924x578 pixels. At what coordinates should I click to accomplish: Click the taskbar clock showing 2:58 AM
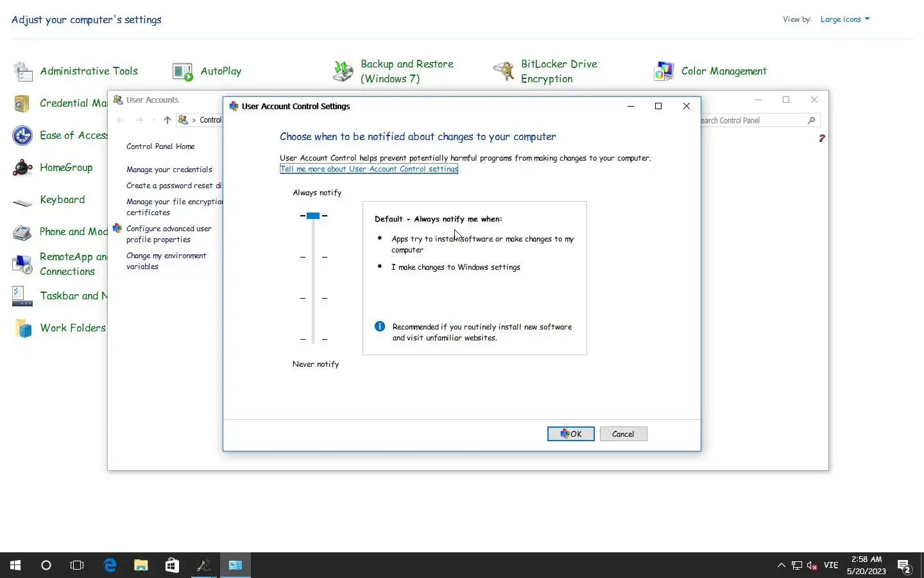(866, 565)
